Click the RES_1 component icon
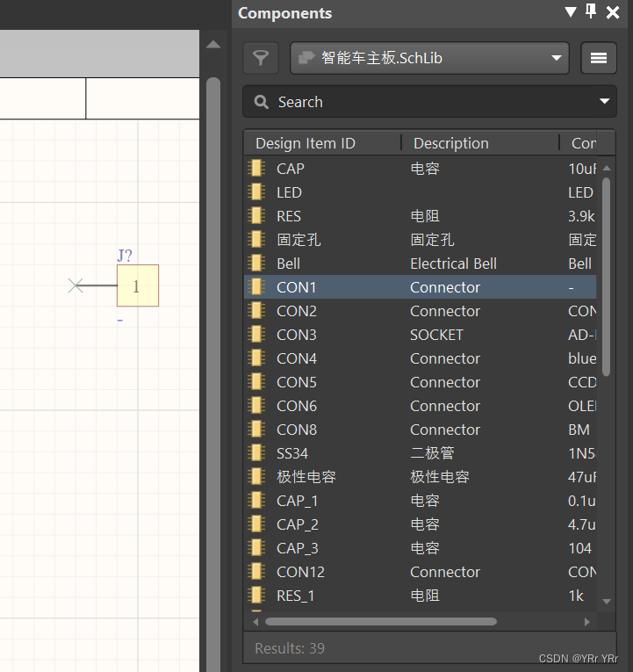Screen dimensions: 633x672 coord(256,595)
